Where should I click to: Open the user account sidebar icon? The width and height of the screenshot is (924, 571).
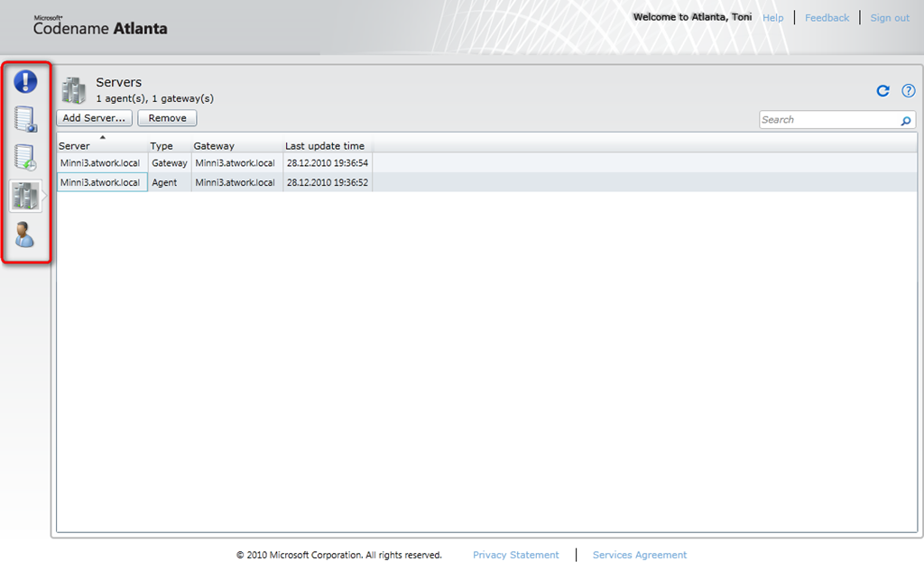click(24, 235)
